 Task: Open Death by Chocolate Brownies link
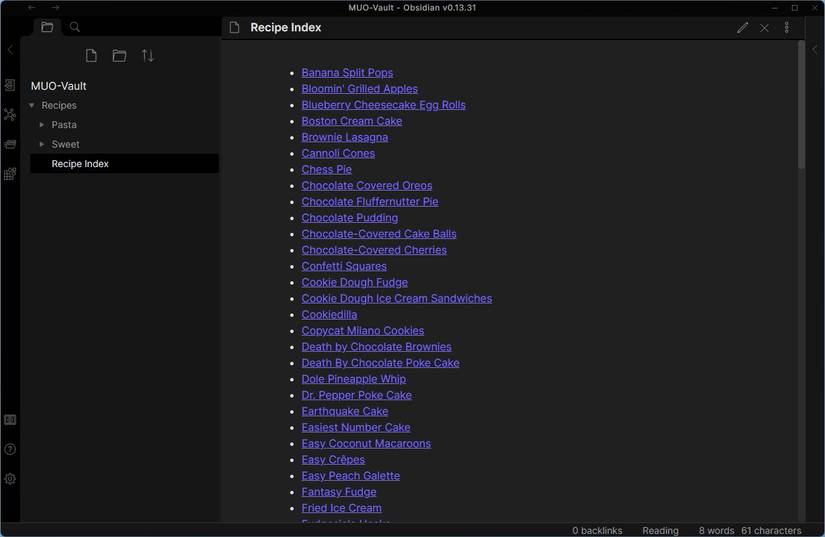click(376, 347)
